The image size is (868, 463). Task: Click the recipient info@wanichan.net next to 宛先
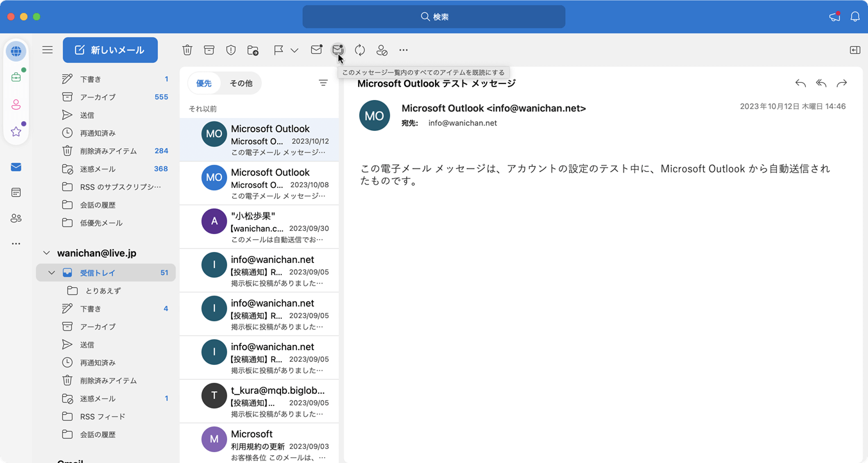463,123
